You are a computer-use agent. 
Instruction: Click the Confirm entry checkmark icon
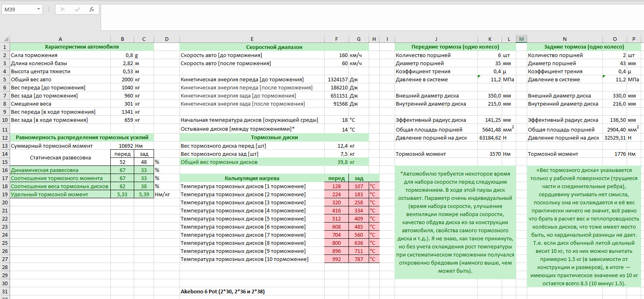[77, 9]
